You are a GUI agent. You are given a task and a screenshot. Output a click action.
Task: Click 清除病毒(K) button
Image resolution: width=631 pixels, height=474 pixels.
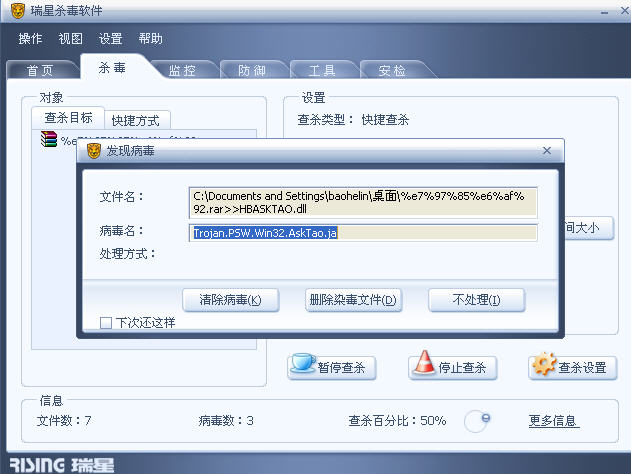click(231, 300)
